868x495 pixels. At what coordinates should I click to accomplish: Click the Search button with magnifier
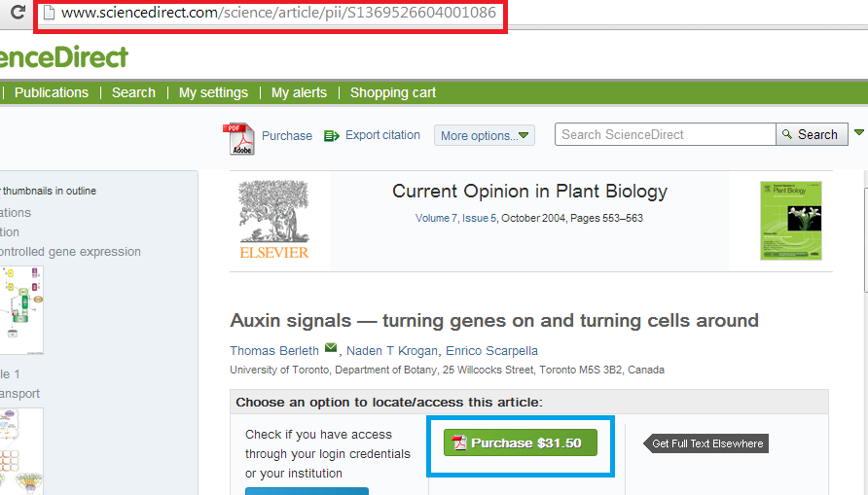pos(812,134)
